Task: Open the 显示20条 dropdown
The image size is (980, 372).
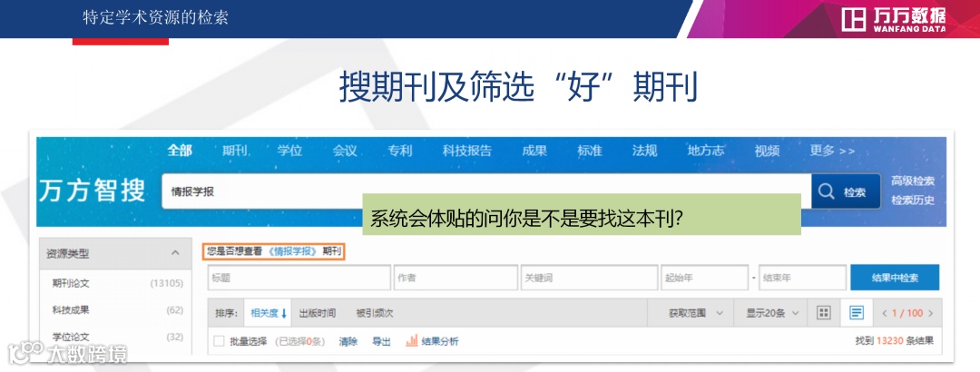Action: 770,313
